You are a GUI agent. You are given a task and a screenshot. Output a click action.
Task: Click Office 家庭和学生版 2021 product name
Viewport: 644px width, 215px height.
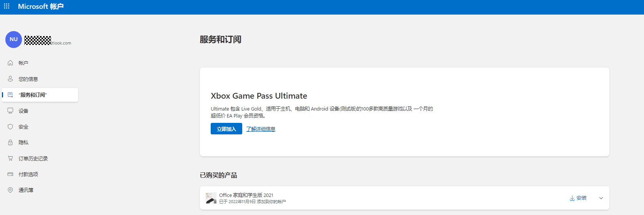pyautogui.click(x=246, y=195)
